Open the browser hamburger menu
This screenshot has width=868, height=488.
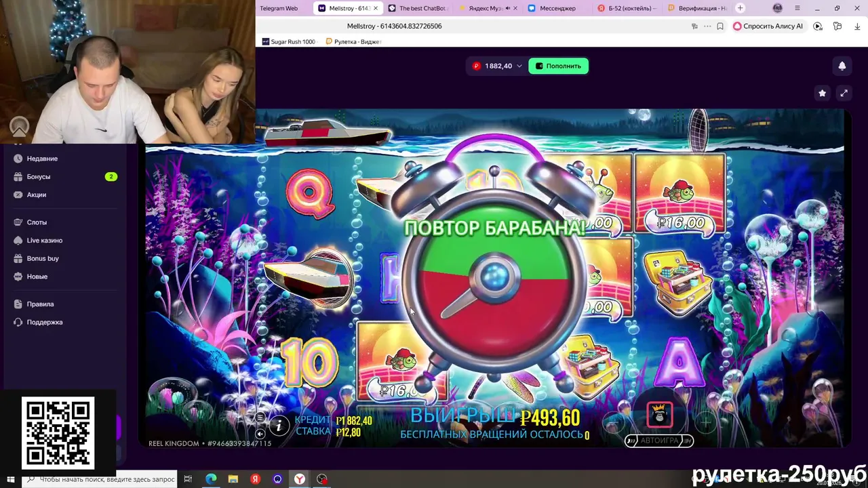(797, 8)
